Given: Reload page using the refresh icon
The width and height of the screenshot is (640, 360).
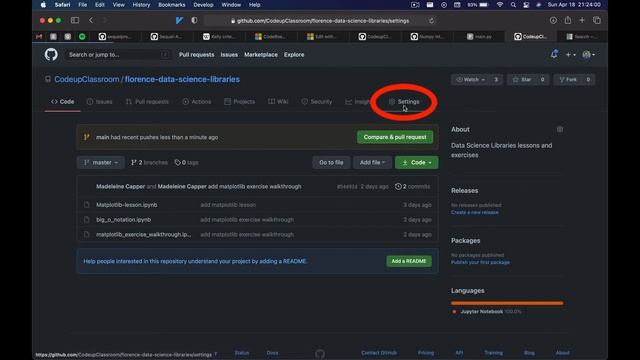Looking at the screenshot, I should [431, 21].
